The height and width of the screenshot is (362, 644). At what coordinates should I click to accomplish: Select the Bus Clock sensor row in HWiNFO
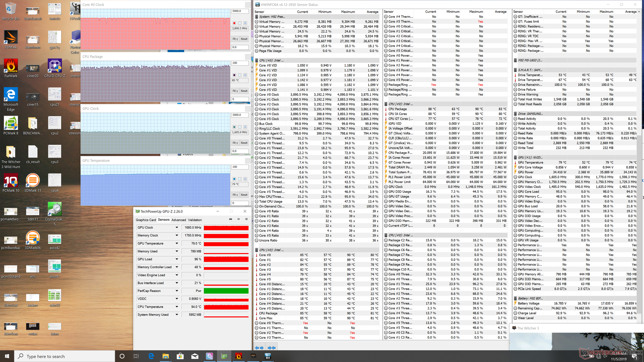[x=317, y=124]
